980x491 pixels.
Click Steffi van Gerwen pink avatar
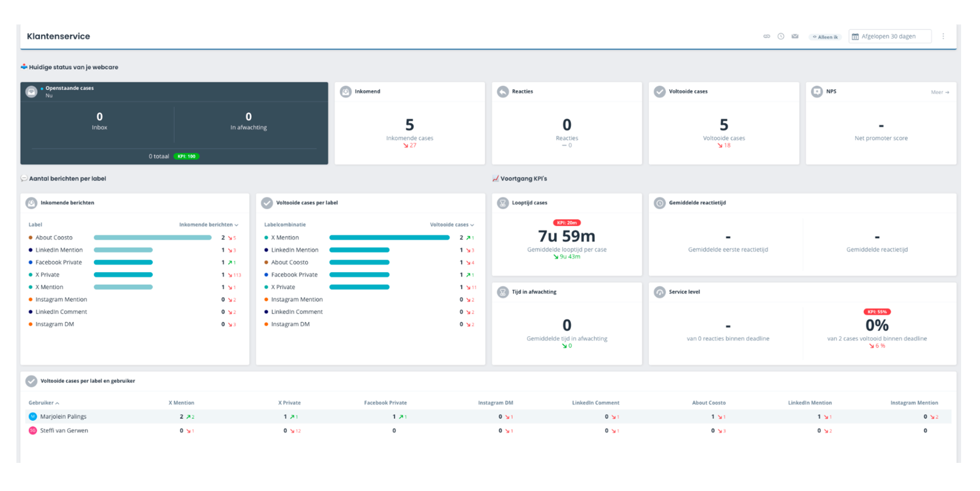[32, 431]
